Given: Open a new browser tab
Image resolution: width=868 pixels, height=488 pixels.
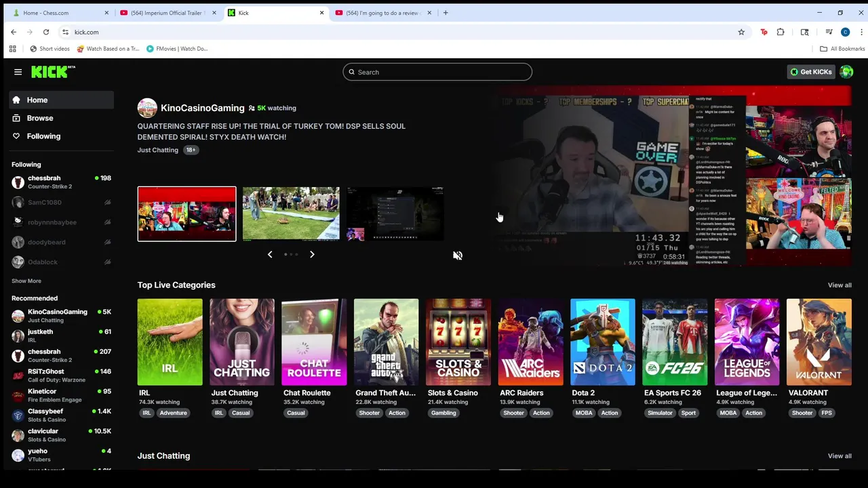Looking at the screenshot, I should pos(446,13).
